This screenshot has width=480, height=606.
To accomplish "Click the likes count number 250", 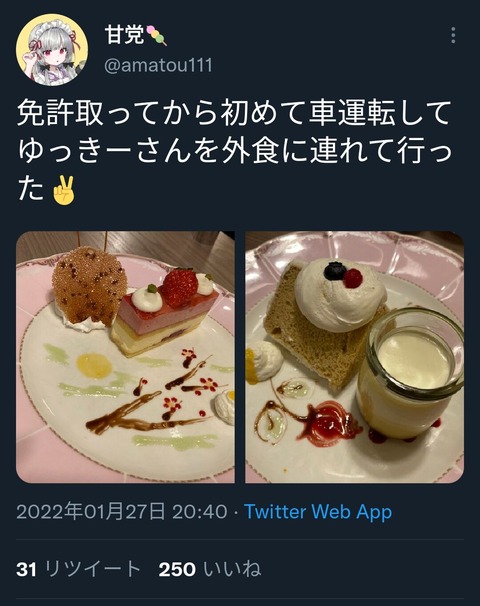I will point(177,570).
